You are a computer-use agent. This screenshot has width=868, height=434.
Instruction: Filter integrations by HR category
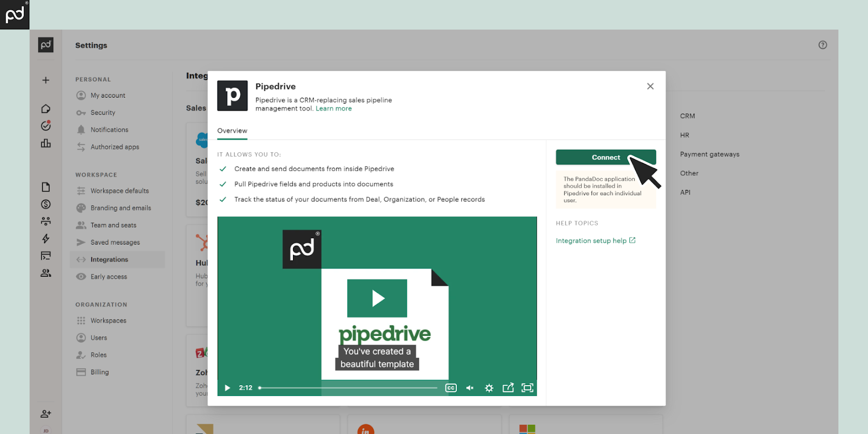(685, 135)
